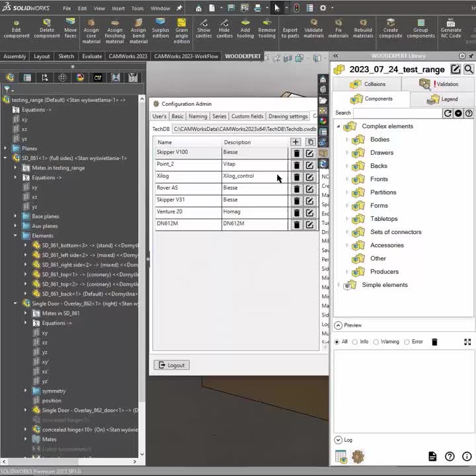Switch to the Sketch tab

[66, 56]
